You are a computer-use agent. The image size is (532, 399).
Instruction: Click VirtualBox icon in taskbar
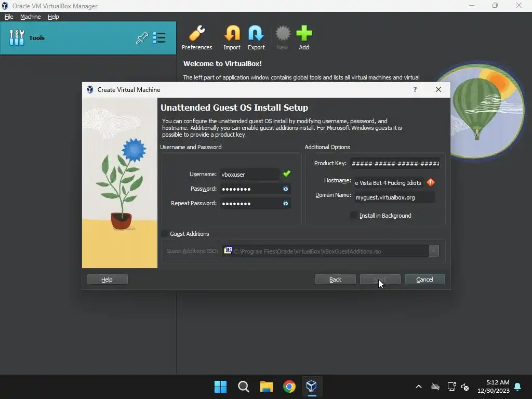(x=312, y=387)
